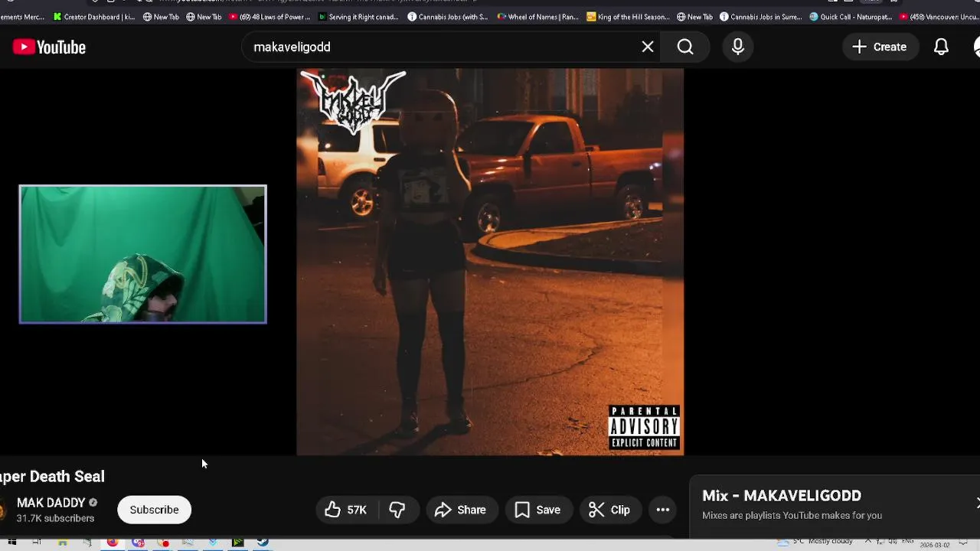Open Cannabis Jobs in Surre... bookmark

pyautogui.click(x=760, y=17)
